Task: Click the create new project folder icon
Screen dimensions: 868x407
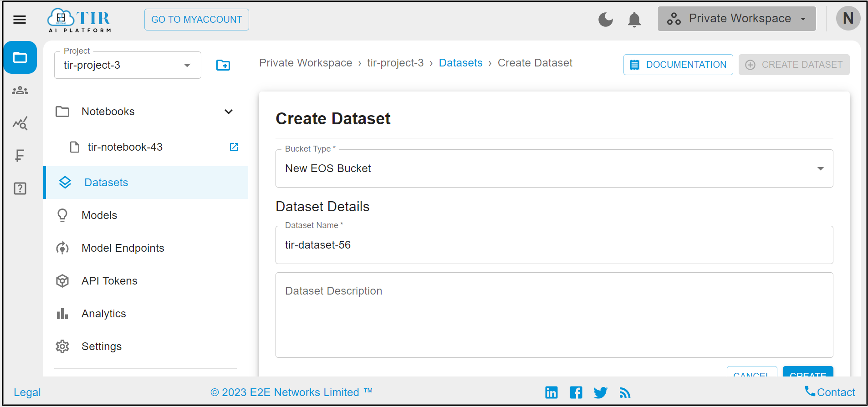Action: coord(223,65)
